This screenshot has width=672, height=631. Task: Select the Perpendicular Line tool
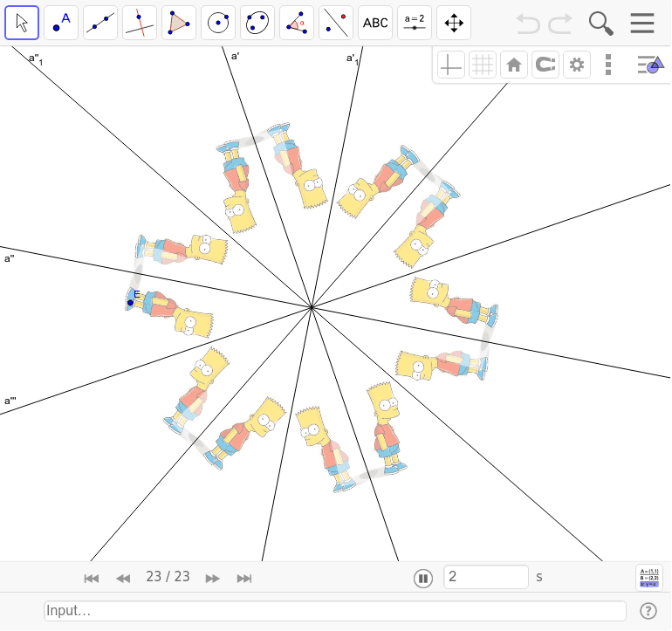(x=140, y=23)
